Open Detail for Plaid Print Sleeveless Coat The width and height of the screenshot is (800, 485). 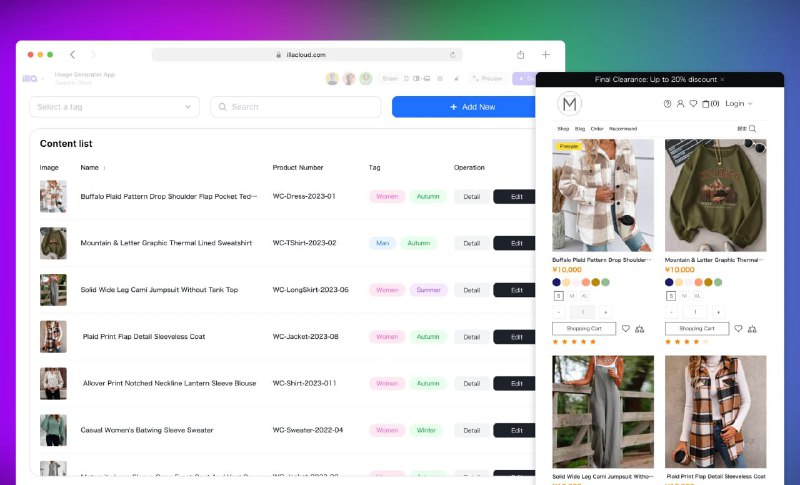tap(471, 337)
